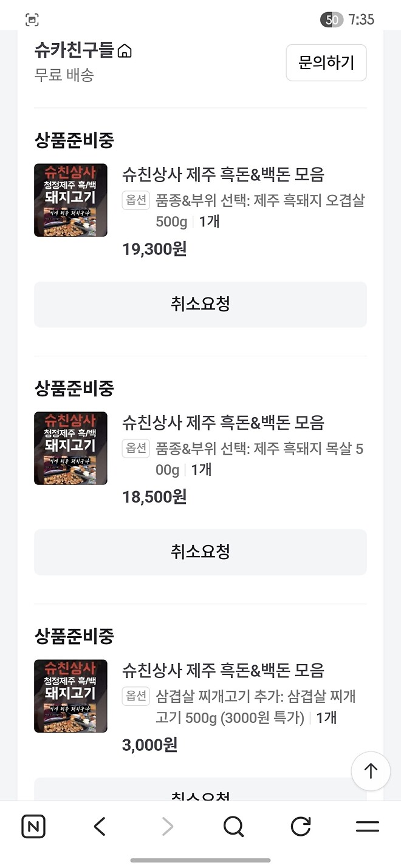401x868 pixels.
Task: Tap the scroll-to-top arrow button
Action: point(371,771)
